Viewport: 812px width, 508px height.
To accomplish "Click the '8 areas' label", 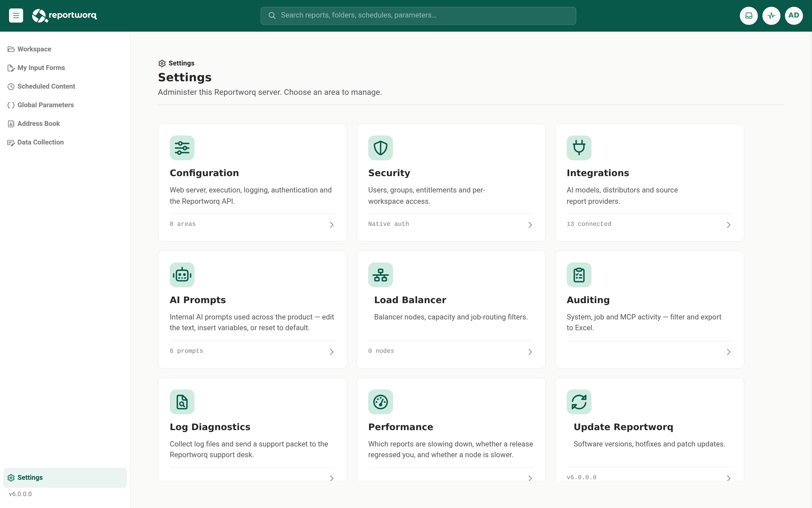I will click(182, 224).
